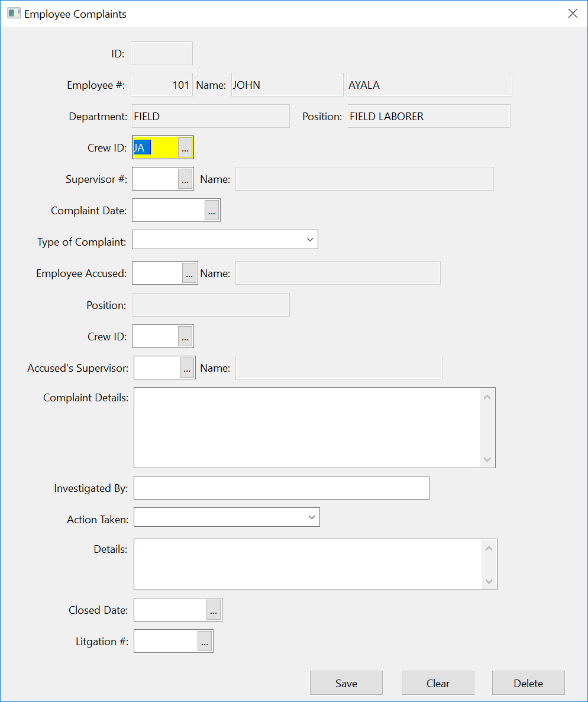
Task: Open the accused's Crew ID lookup button
Action: [185, 336]
